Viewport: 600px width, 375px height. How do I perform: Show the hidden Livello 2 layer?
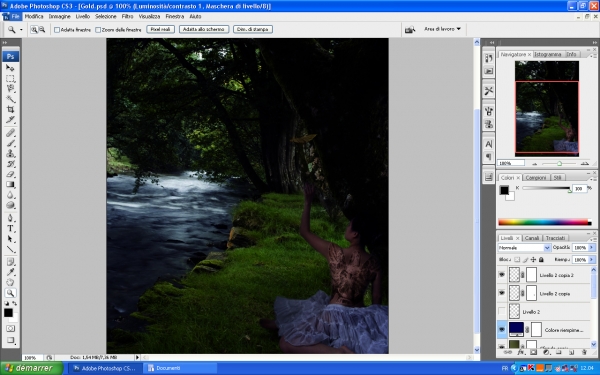coord(502,311)
